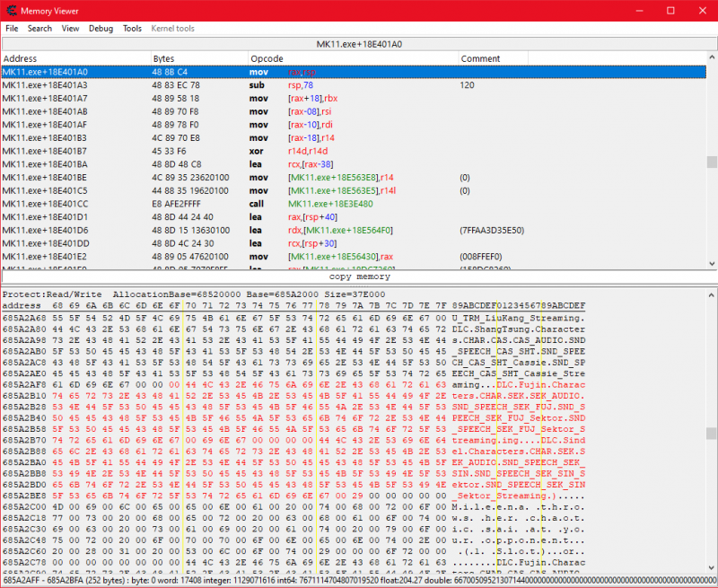Select the row MK11.exe+18E401A7 mov [rax+18],rbx

(x=354, y=99)
